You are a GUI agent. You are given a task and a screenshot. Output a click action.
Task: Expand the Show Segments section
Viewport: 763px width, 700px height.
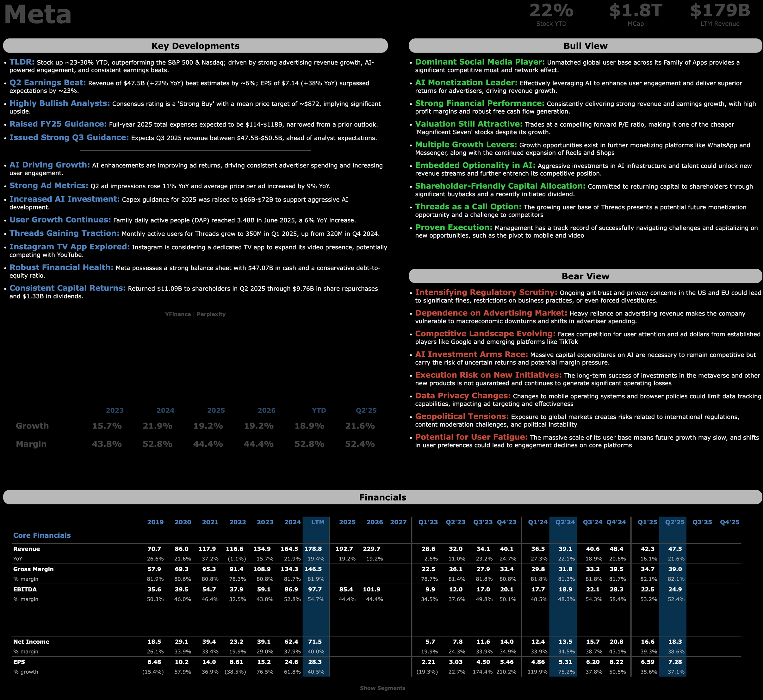click(382, 688)
